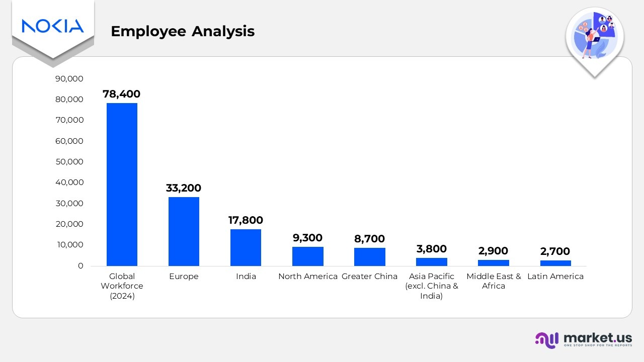Select the 9,300 value label
The height and width of the screenshot is (362, 644).
[308, 237]
